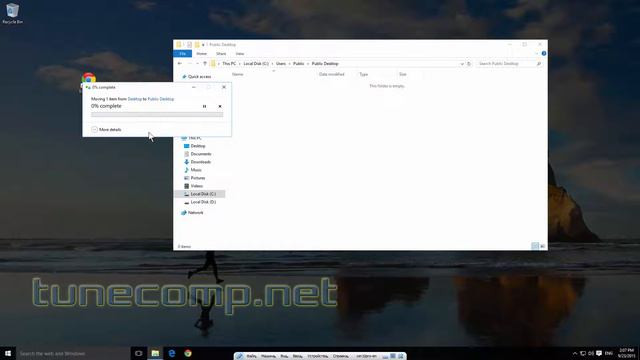The width and height of the screenshot is (640, 360).
Task: Click new folder icon in title bar
Action: click(x=197, y=44)
